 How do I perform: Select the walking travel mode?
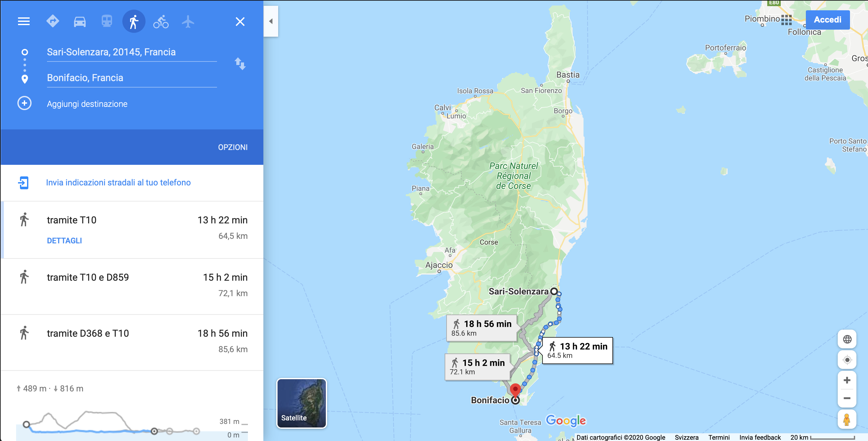[134, 22]
